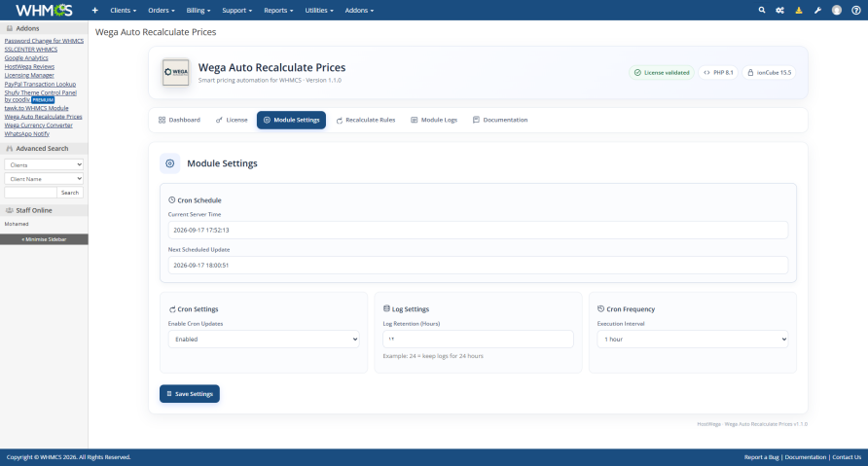Click the sidebar Search button
The height and width of the screenshot is (466, 868).
(70, 193)
